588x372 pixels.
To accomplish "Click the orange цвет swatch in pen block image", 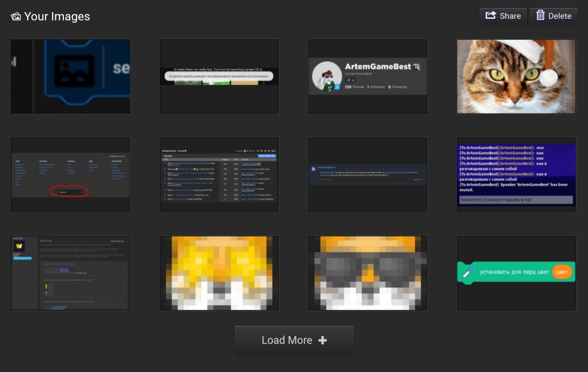I will (x=562, y=272).
